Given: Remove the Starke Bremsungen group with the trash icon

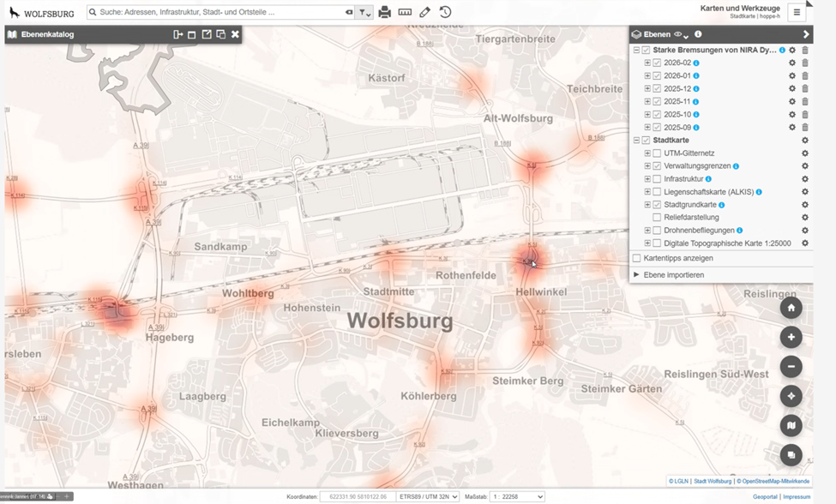Looking at the screenshot, I should coord(805,50).
